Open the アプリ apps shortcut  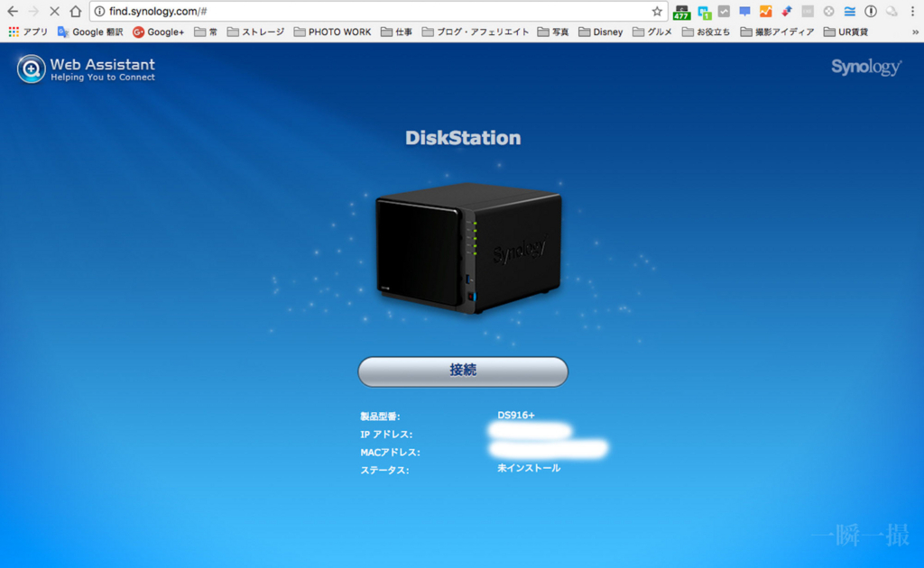28,32
